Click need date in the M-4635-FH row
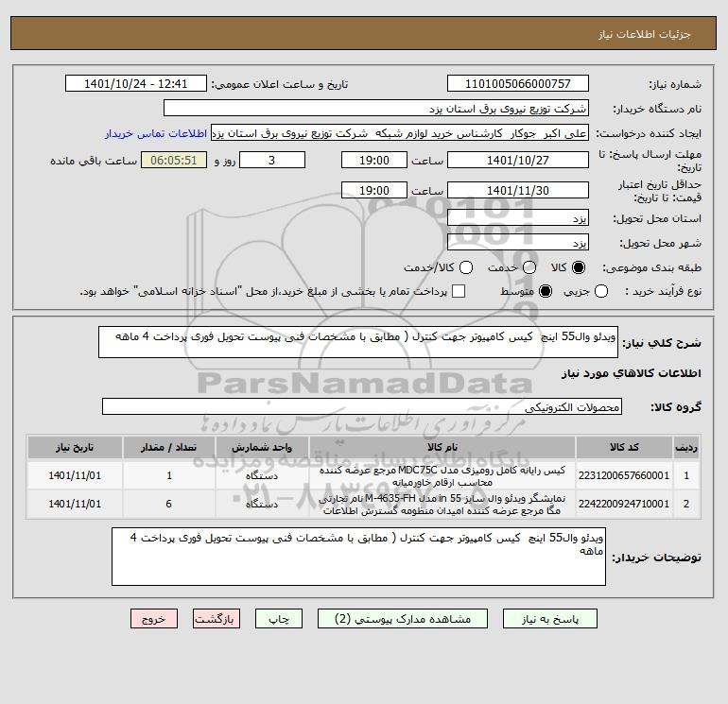The image size is (728, 704). tap(75, 504)
